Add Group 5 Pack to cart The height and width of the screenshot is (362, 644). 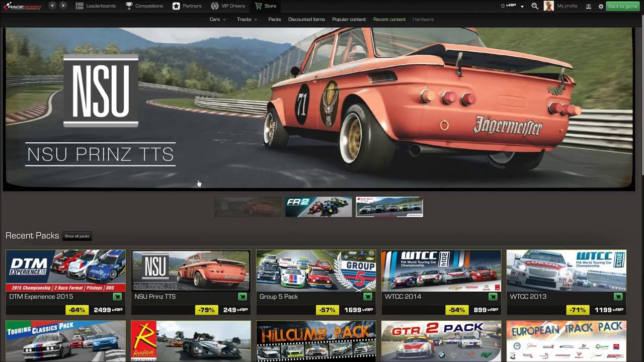coord(368,297)
